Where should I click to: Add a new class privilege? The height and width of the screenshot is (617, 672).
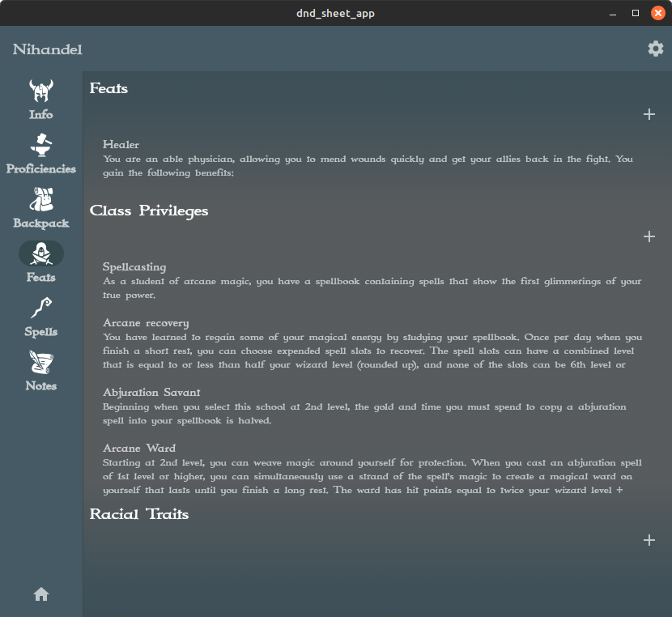tap(649, 236)
